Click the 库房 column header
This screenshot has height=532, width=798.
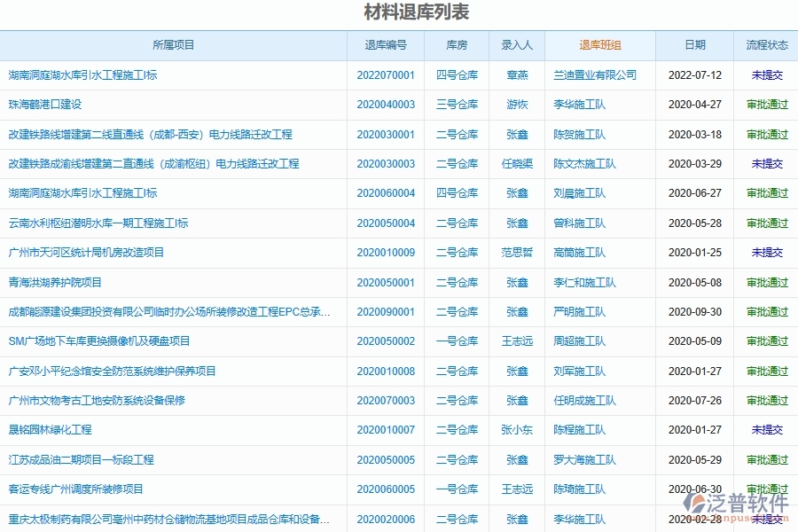457,45
